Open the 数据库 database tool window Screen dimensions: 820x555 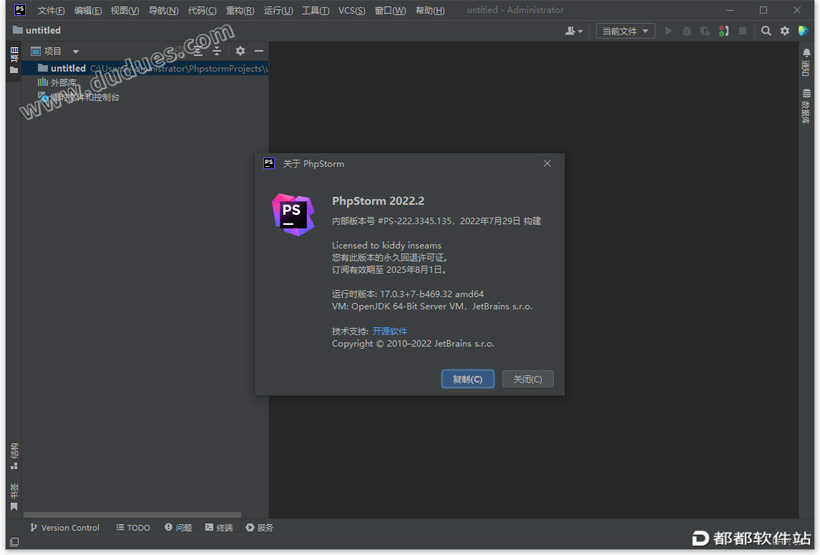tap(806, 106)
